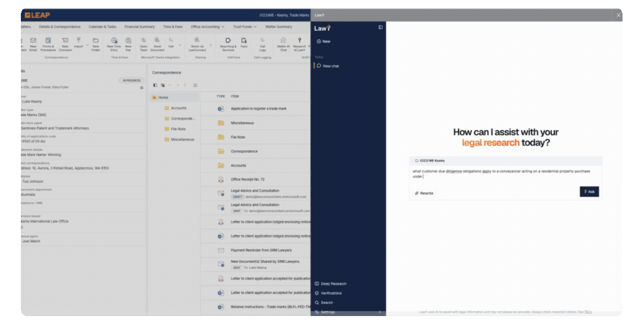Image resolution: width=644 pixels, height=324 pixels.
Task: Open Searching & Services in InfoTrack group
Action: [x=228, y=44]
